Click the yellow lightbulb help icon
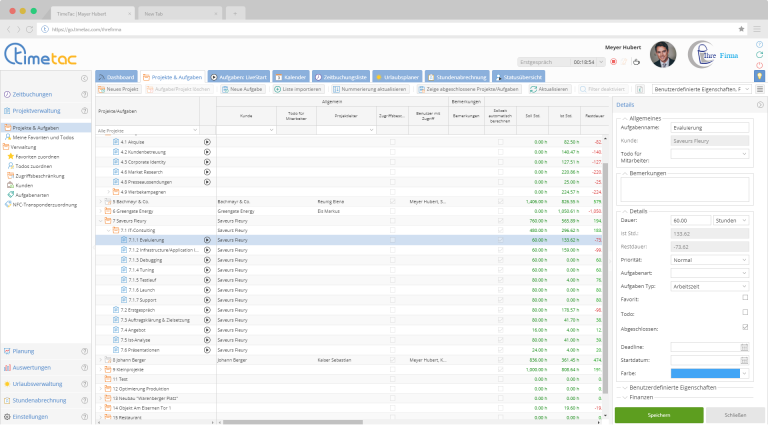The width and height of the screenshot is (768, 432). coord(759,76)
